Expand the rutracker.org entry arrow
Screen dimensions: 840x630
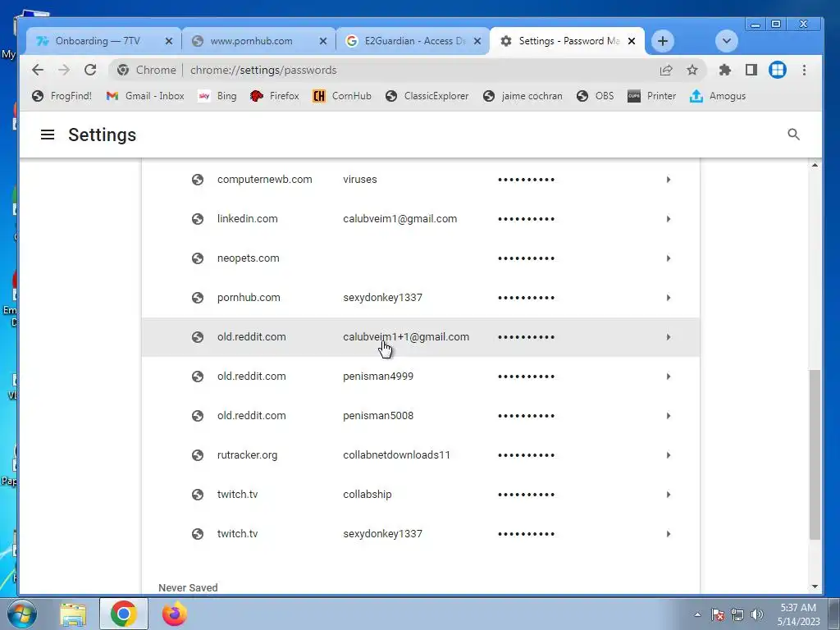click(x=668, y=454)
